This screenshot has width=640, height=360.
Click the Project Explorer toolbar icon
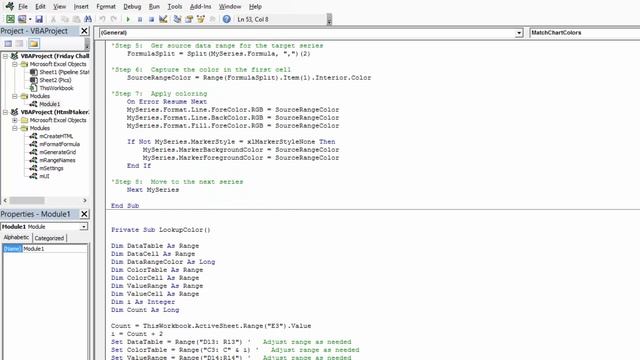177,19
